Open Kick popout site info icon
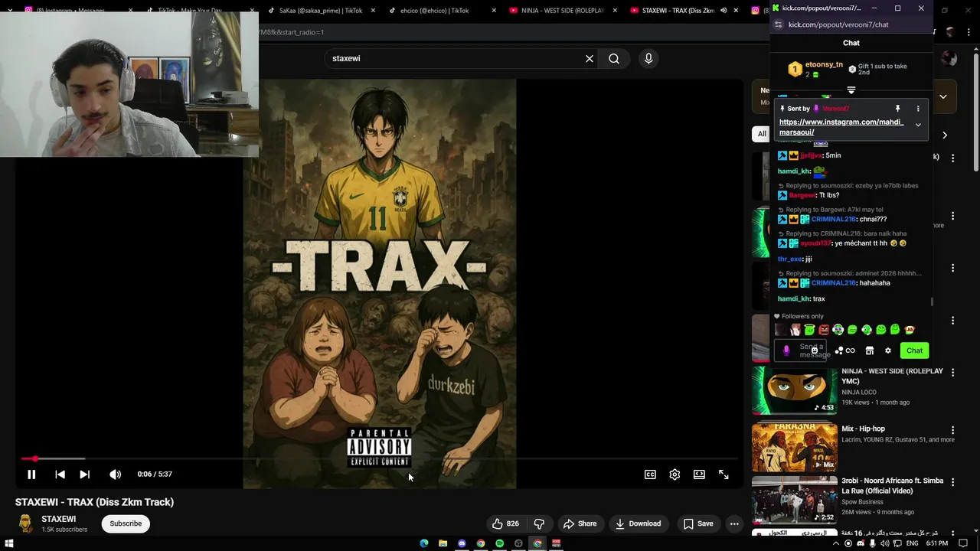Screen dimensions: 980x551 (x=778, y=24)
